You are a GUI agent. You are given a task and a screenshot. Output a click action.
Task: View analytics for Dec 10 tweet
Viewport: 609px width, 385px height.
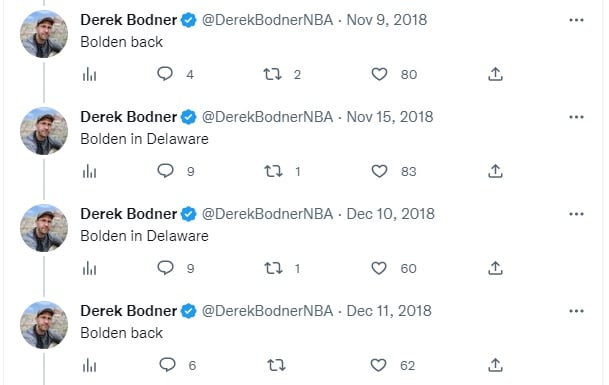89,268
